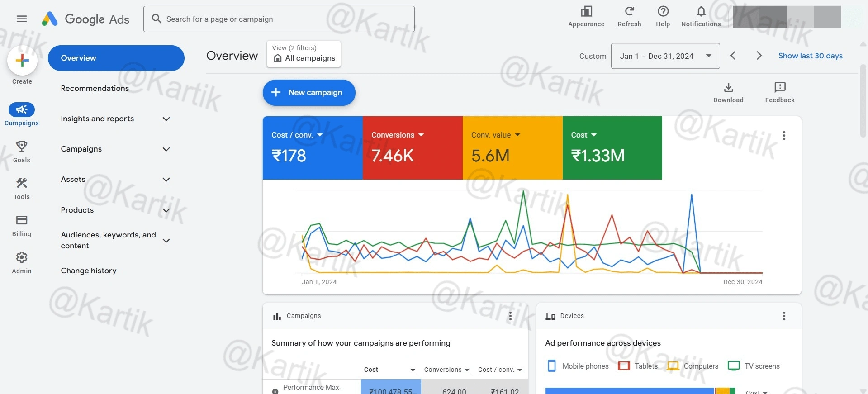868x394 pixels.
Task: Click the Dec 30, 2024 axis label
Action: 743,282
